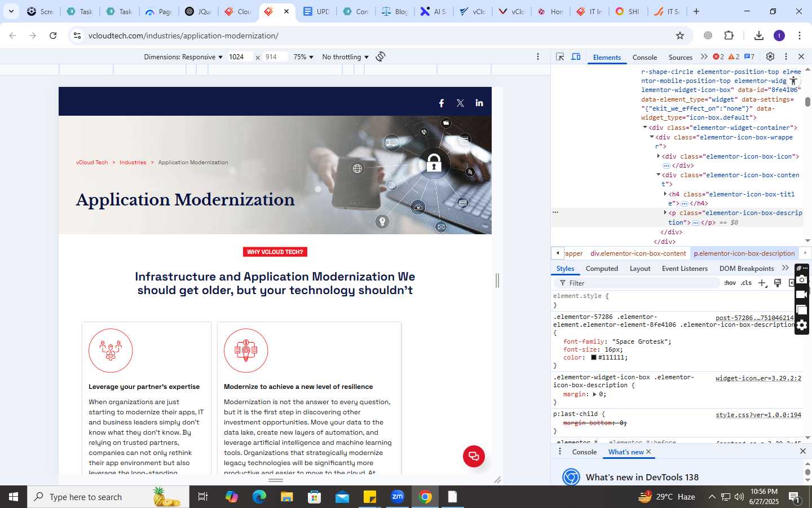The height and width of the screenshot is (508, 812).
Task: Open the DevTools customize three-dot menu
Action: point(785,56)
